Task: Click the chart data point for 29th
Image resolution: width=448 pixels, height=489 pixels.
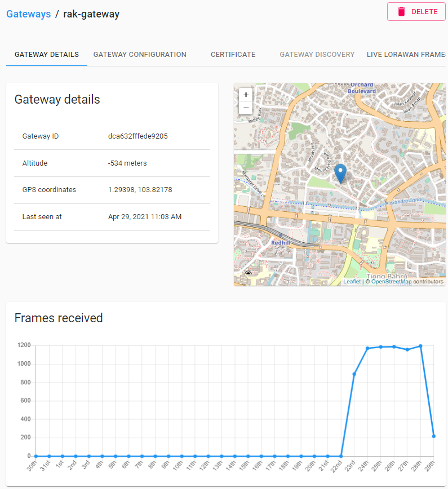Action: (x=434, y=436)
